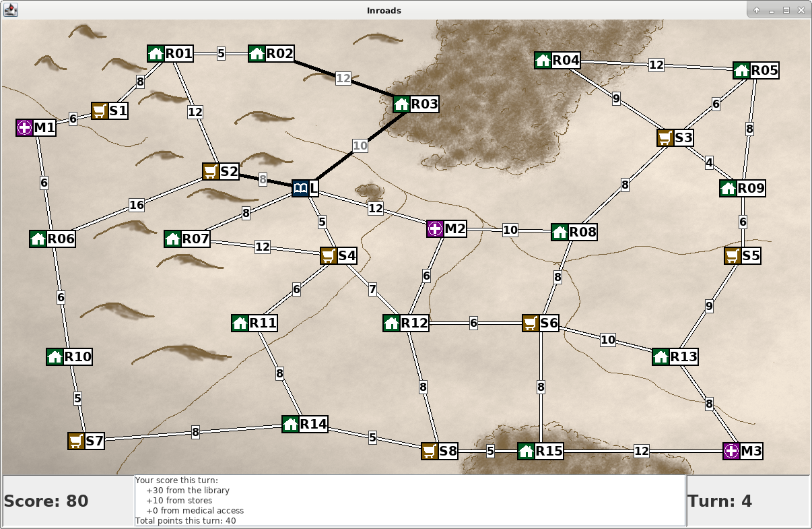Viewport: 812px width, 529px height.
Task: Click the S2 store cart icon
Action: pos(211,171)
